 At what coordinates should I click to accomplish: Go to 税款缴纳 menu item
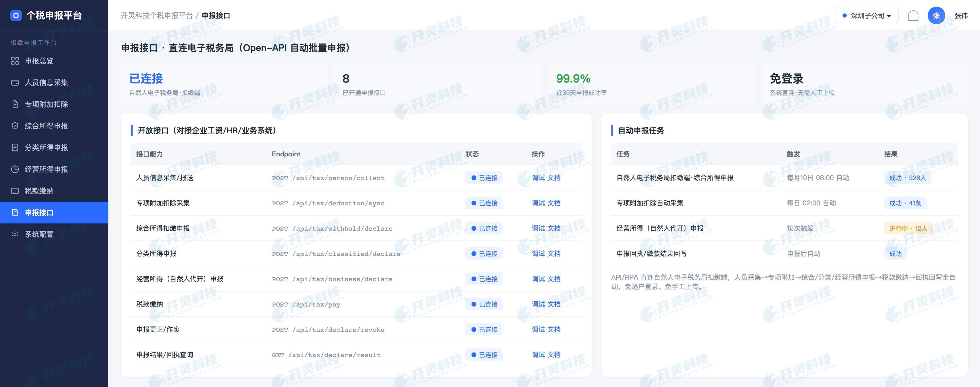pyautogui.click(x=54, y=191)
